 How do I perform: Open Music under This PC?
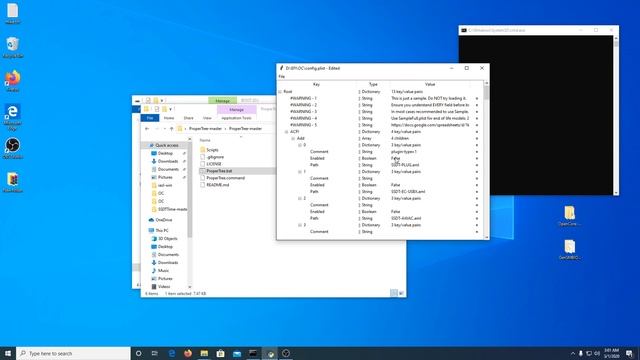click(163, 271)
